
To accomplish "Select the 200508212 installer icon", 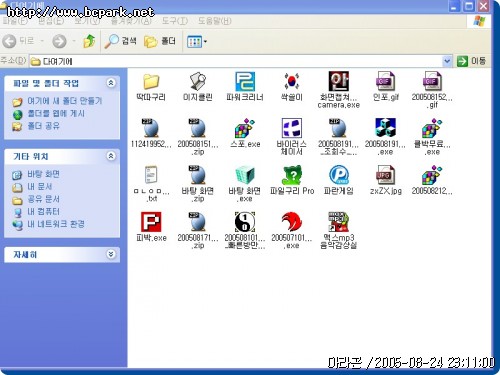I will coord(432,175).
